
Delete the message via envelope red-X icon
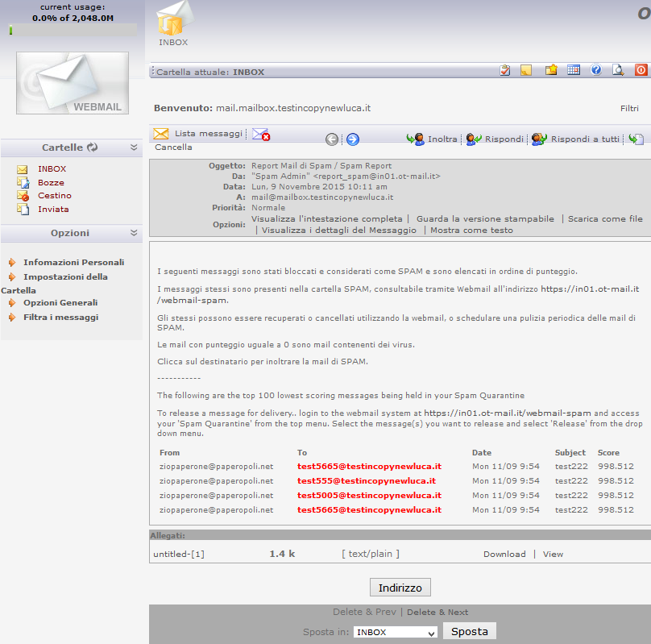point(260,133)
